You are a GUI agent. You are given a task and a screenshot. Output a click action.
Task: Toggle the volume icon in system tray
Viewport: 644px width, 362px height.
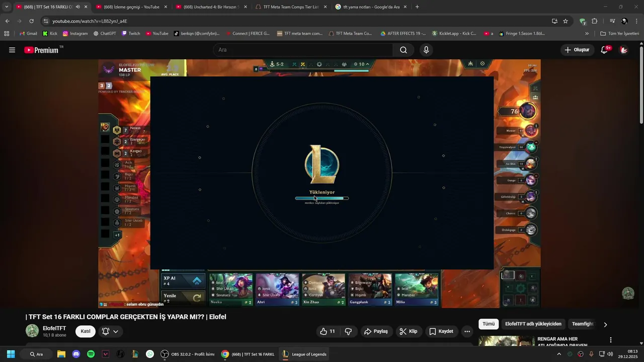[610, 354]
